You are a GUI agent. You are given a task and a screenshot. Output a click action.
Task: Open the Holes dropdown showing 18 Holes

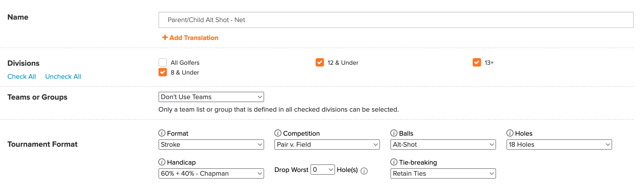click(x=559, y=145)
